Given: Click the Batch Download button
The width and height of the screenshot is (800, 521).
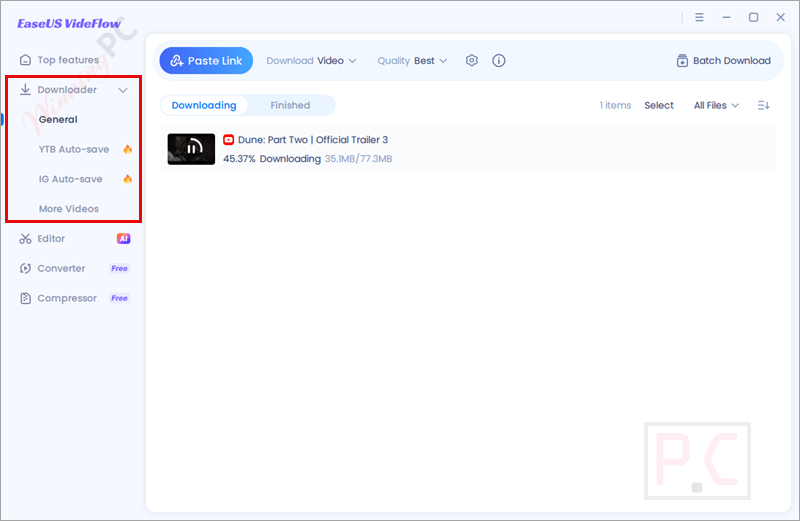Looking at the screenshot, I should pyautogui.click(x=723, y=61).
